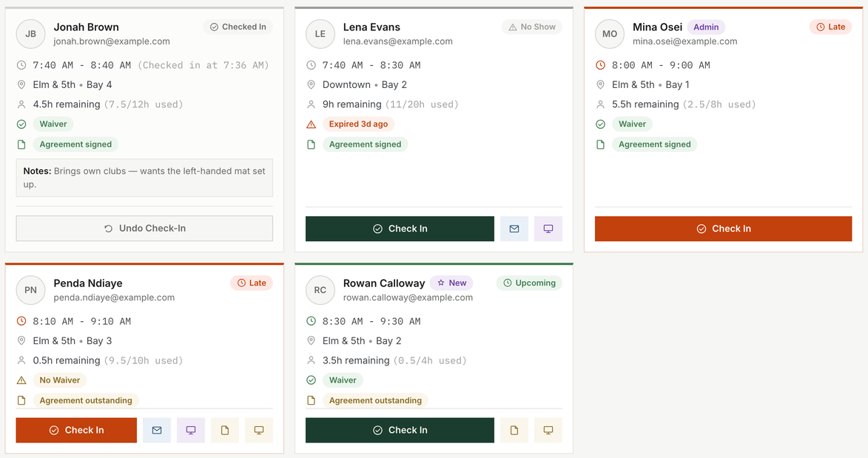The height and width of the screenshot is (458, 868).
Task: Click the green clock icon beside 8:30 AM - 9:30 AM
Action: [x=311, y=321]
